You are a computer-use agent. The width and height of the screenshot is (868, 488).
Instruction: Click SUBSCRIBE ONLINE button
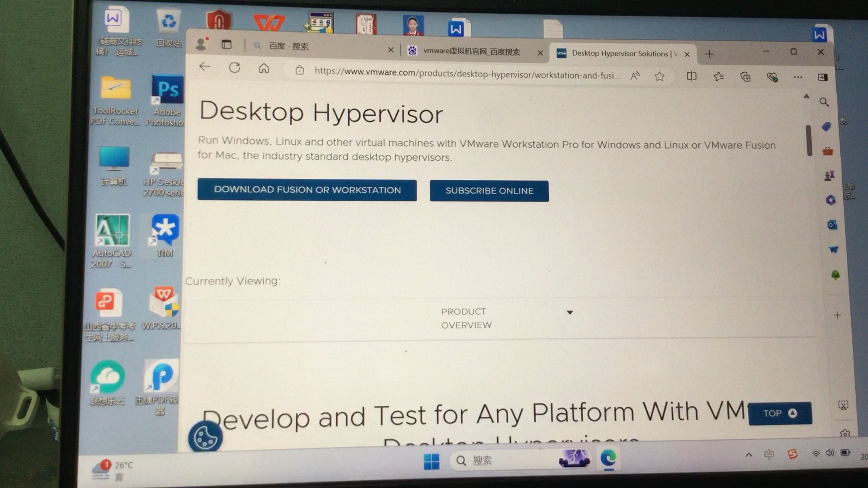pos(489,191)
